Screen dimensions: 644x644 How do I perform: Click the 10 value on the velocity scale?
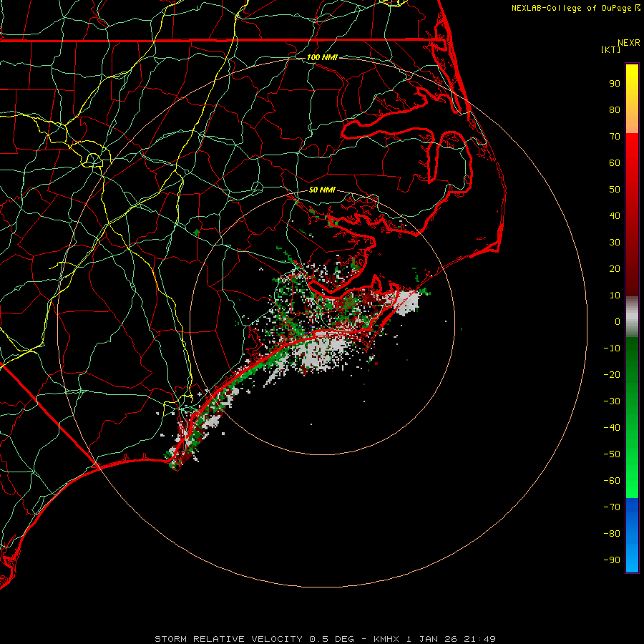coord(615,296)
